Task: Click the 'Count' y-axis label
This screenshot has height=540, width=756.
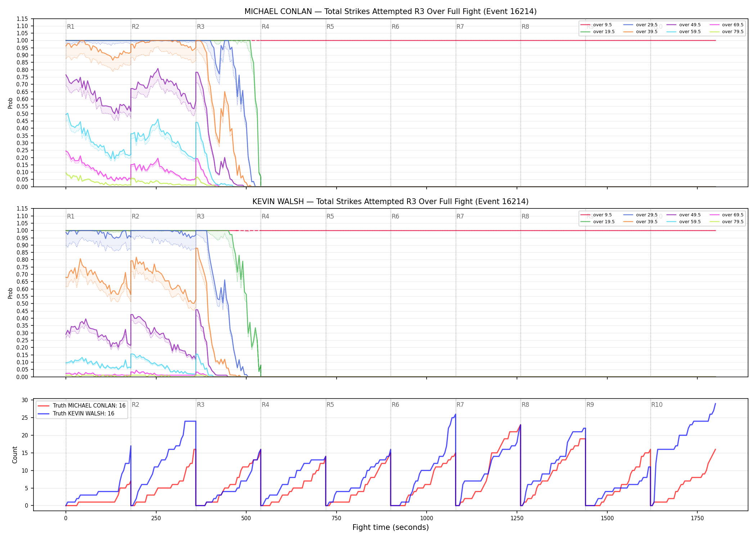Action: click(x=15, y=455)
